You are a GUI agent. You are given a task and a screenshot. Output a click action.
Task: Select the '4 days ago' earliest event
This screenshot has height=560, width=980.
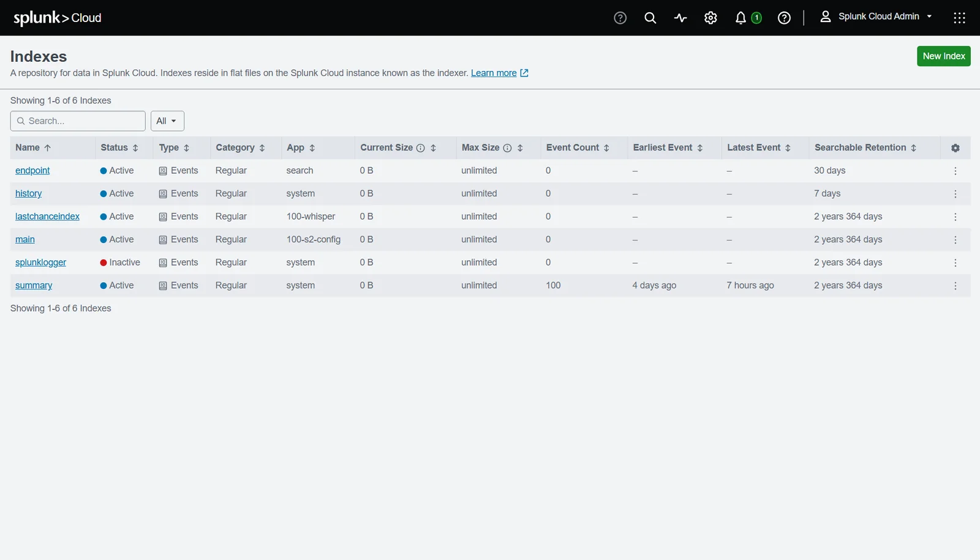[x=654, y=285]
